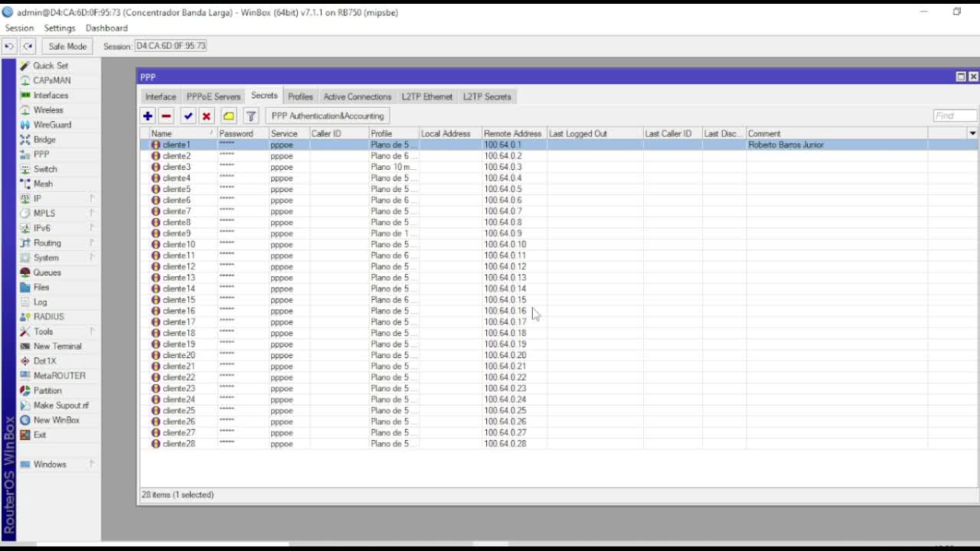Click the Roberto Barros Junior comment
980x551 pixels.
pyautogui.click(x=786, y=145)
